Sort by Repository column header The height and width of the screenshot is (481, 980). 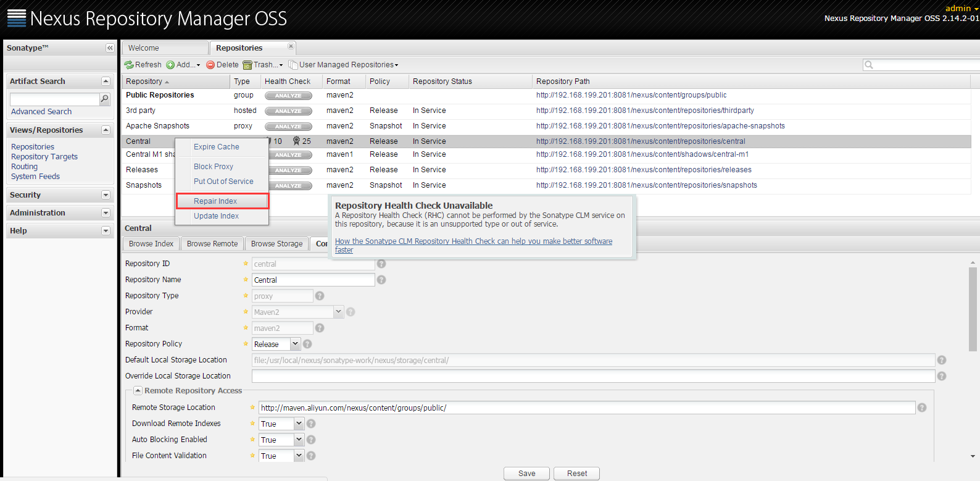(176, 82)
